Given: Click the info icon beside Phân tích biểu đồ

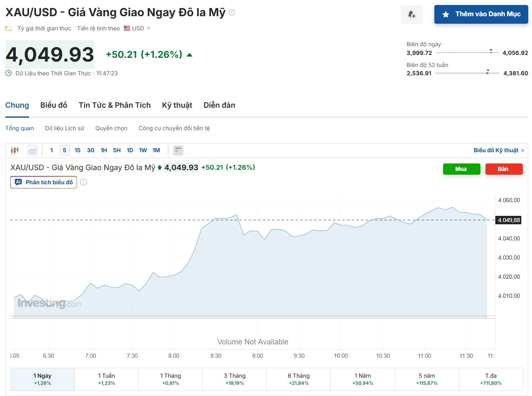Looking at the screenshot, I should [84, 182].
